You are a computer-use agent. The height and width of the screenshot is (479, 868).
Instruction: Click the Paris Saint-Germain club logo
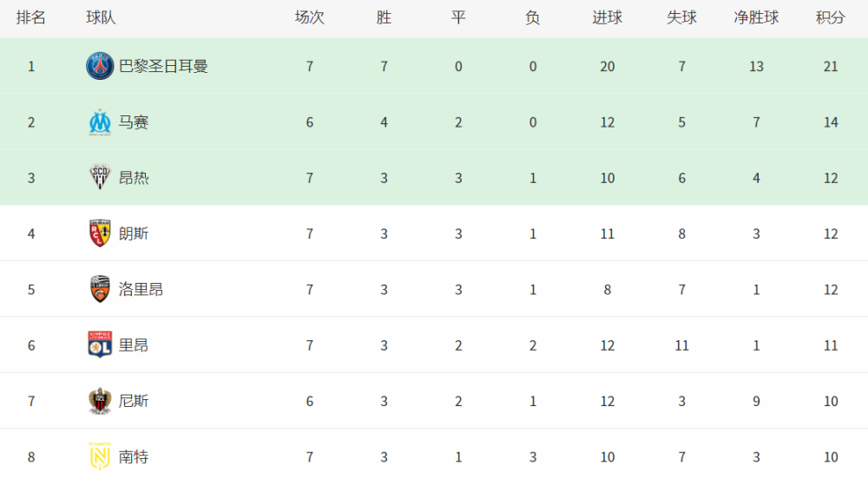coord(100,67)
